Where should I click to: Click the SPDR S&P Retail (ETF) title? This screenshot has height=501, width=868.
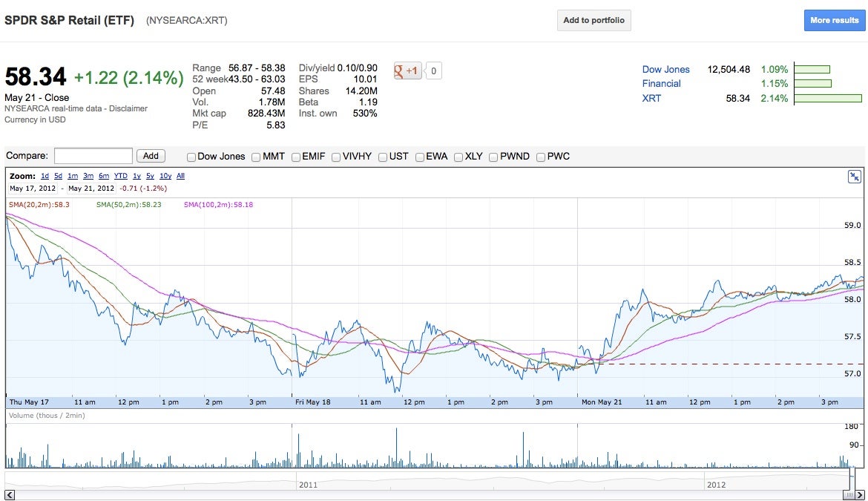click(69, 21)
